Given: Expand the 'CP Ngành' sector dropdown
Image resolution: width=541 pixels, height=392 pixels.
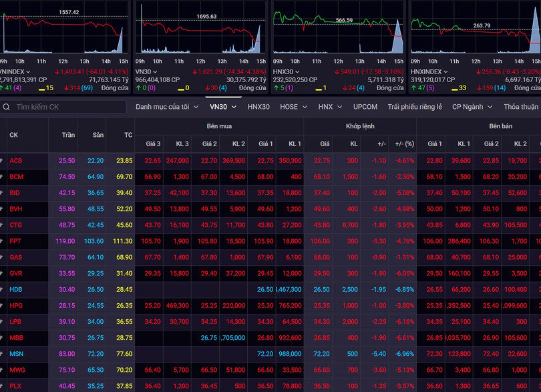Looking at the screenshot, I should [472, 107].
